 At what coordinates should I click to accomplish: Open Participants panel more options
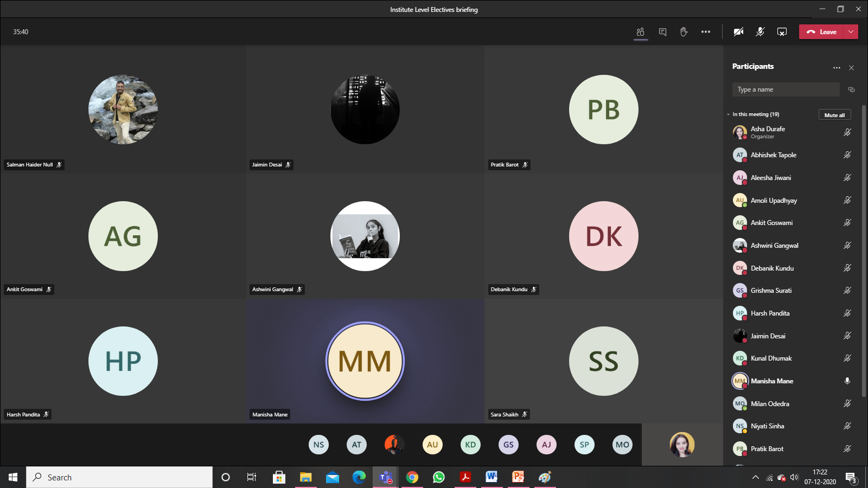click(837, 68)
